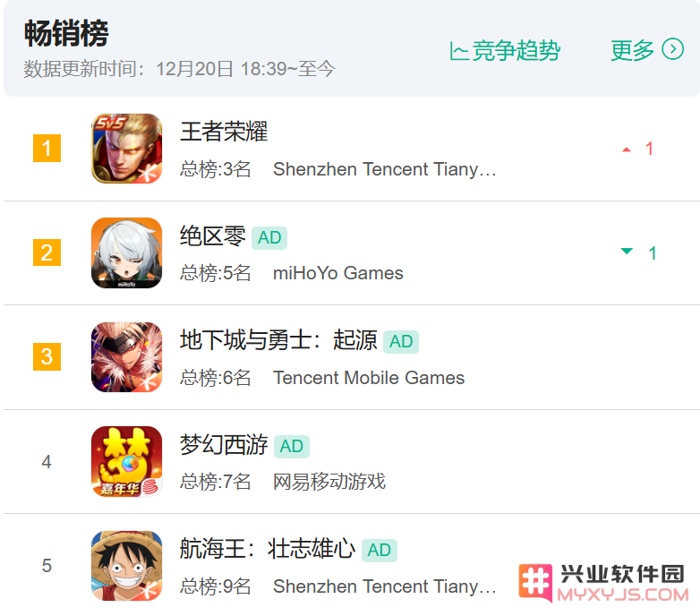Click AD badge beside 航海王:壮志雄心
This screenshot has width=700, height=616.
[x=379, y=550]
